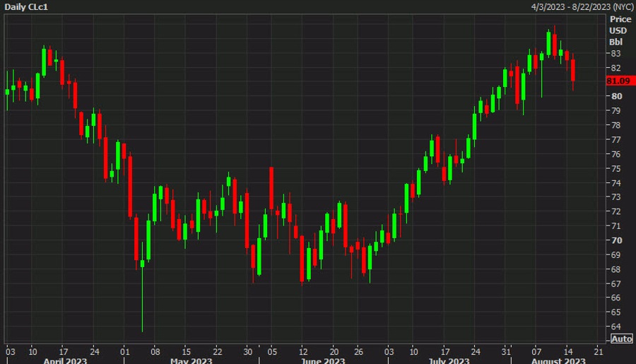Click the Bbl unit label
The height and width of the screenshot is (364, 636).
[x=616, y=42]
